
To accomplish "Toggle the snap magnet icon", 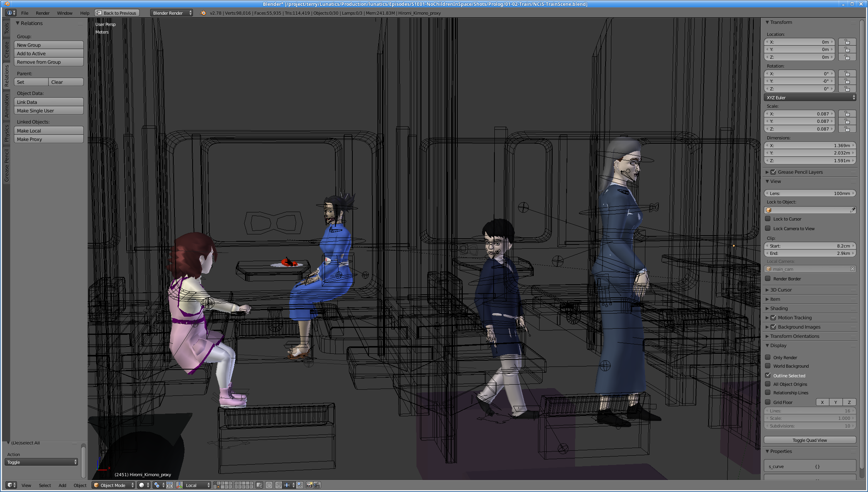I will click(x=279, y=485).
